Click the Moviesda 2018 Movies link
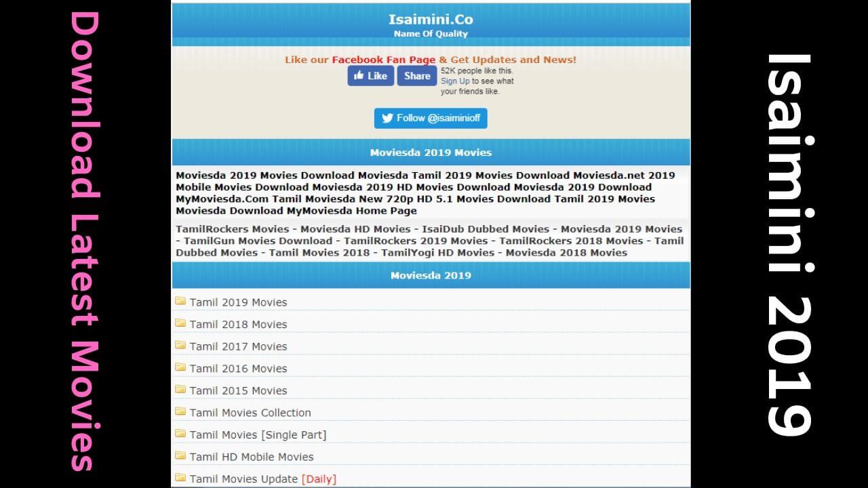The height and width of the screenshot is (488, 868). 566,252
